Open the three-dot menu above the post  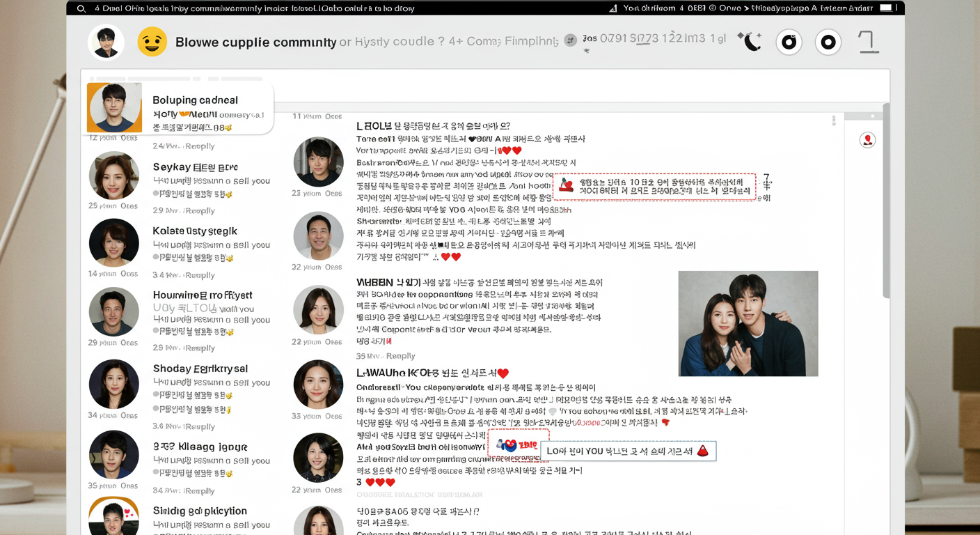click(x=834, y=121)
